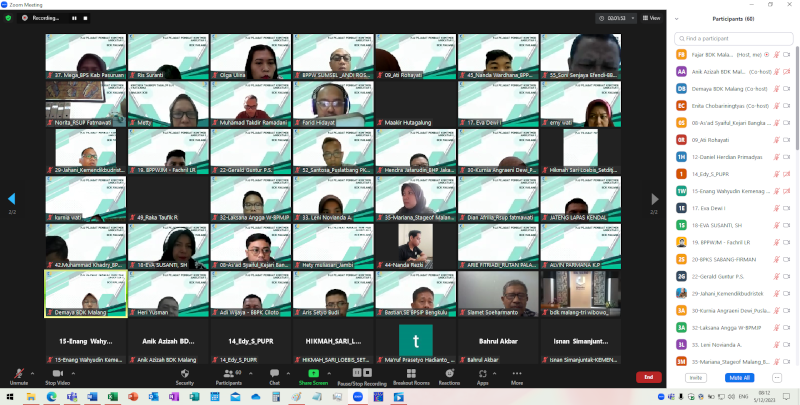Screen dimensions: 800x405
Task: Open Breakout Rooms from the toolbar
Action: click(x=410, y=374)
